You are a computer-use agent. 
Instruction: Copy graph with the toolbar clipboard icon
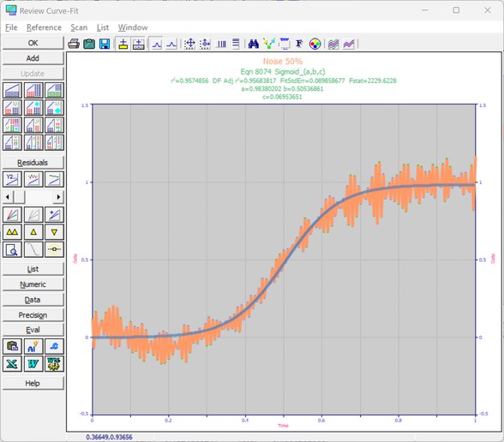coord(89,44)
